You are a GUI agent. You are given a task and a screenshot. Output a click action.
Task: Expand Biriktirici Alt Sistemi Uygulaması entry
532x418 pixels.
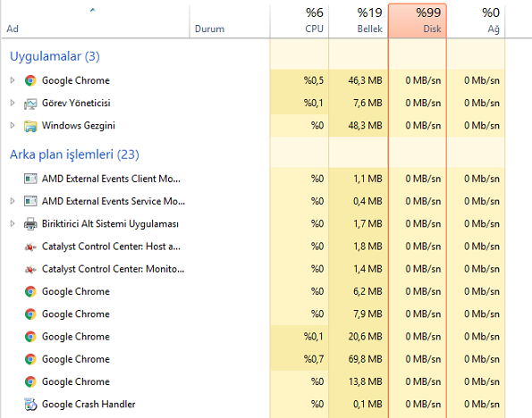tap(13, 224)
